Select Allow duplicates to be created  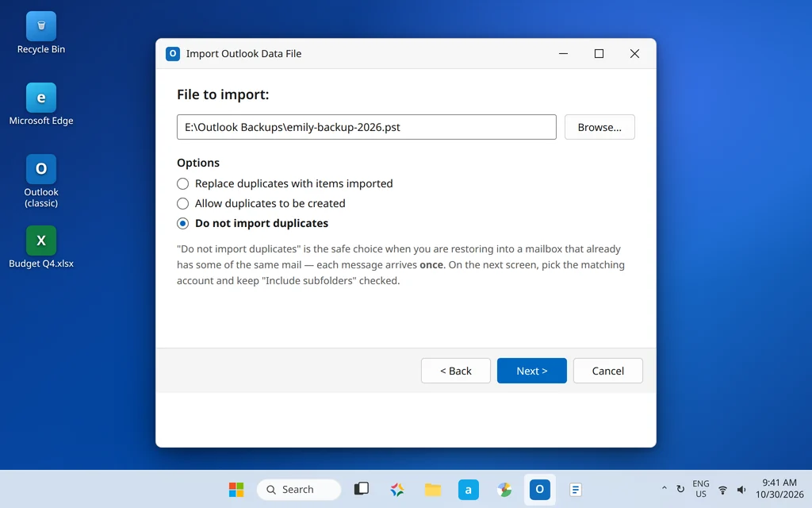(x=261, y=203)
